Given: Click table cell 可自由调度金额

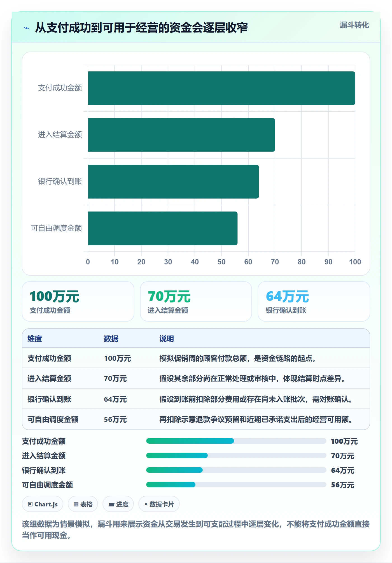Looking at the screenshot, I should [x=53, y=419].
